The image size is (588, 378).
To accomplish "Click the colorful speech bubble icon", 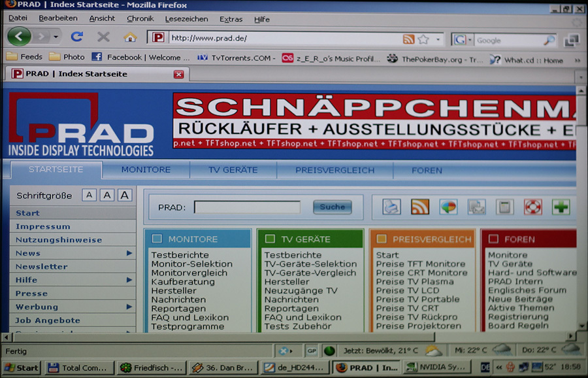I will coord(448,207).
